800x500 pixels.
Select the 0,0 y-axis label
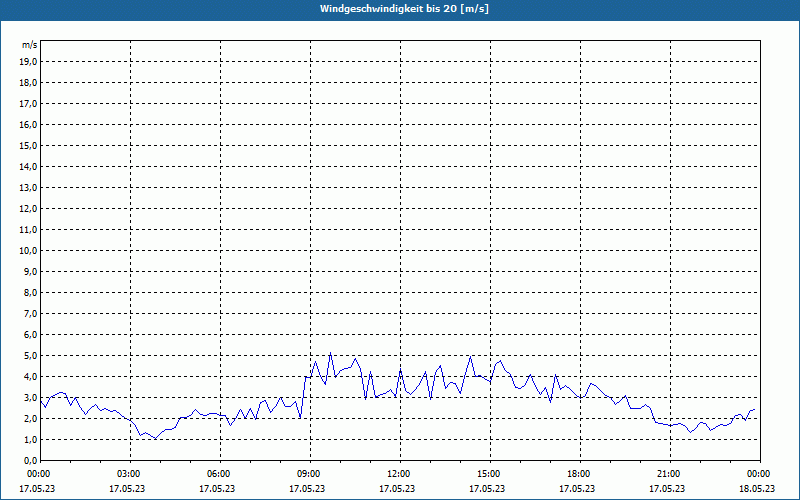(x=30, y=460)
